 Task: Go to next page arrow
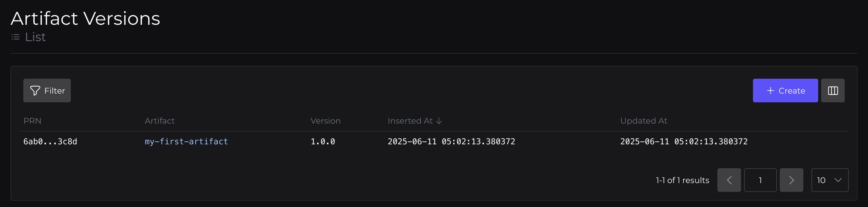[x=791, y=180]
